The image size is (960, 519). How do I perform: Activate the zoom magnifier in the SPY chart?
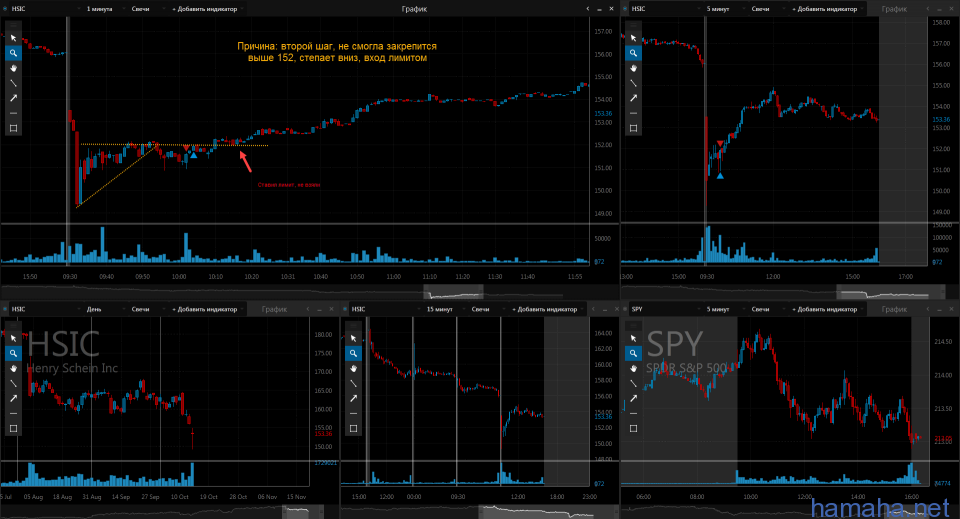tap(634, 353)
